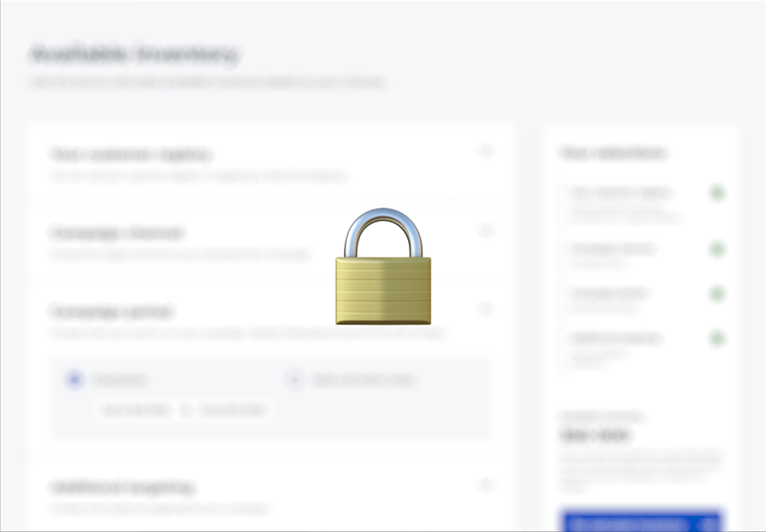The image size is (766, 532).
Task: Click the heading of the second section
Action: tap(117, 233)
